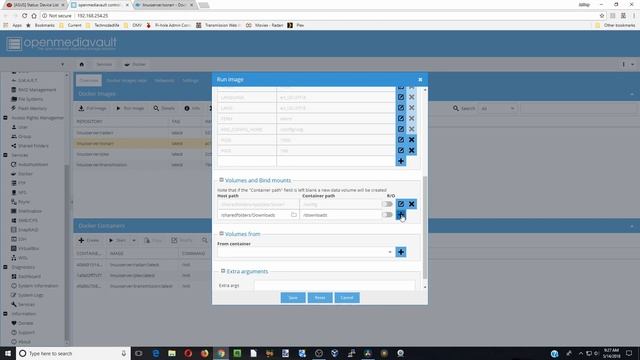The width and height of the screenshot is (640, 360).
Task: Save the Run image settings
Action: coord(293,298)
